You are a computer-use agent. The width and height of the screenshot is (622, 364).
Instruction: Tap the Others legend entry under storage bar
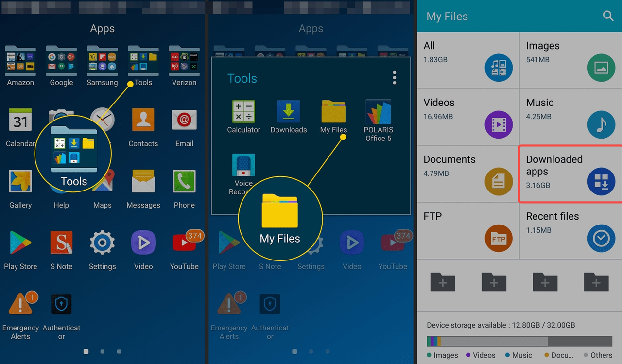598,355
